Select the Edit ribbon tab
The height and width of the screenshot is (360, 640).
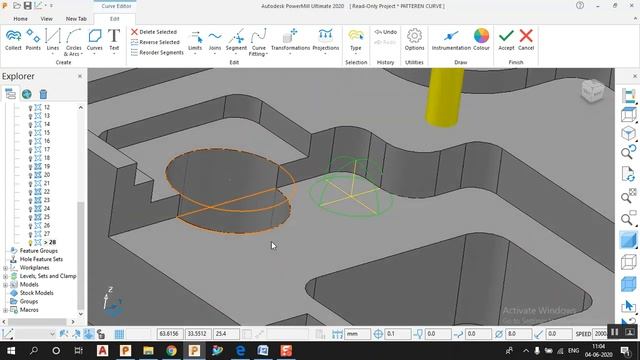115,19
